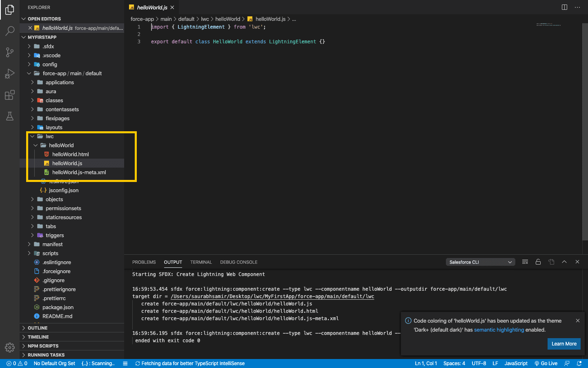Click Go Live server button
588x368 pixels.
[546, 364]
